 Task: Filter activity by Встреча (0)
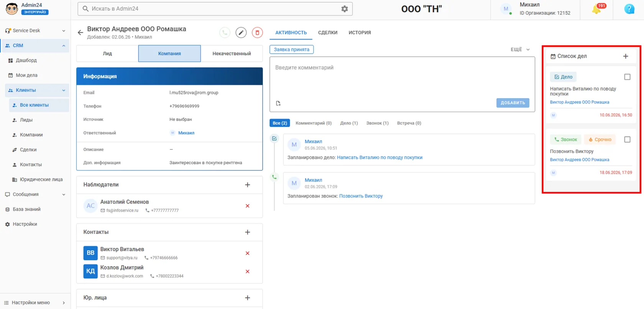(409, 123)
